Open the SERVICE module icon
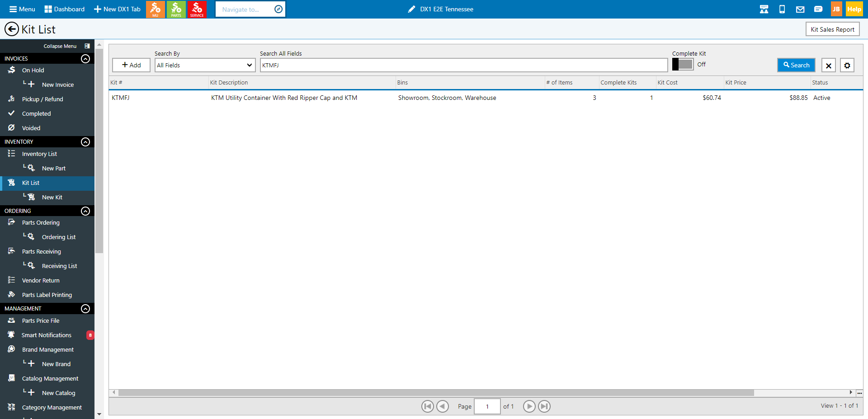This screenshot has height=419, width=868. (x=197, y=9)
